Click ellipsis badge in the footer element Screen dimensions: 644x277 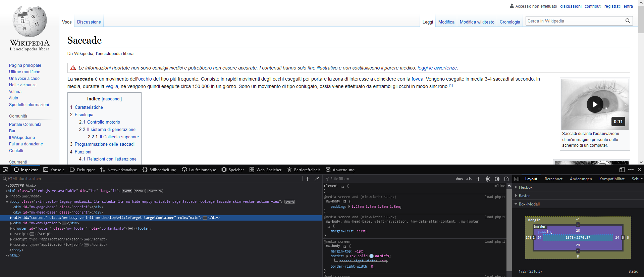pyautogui.click(x=130, y=229)
